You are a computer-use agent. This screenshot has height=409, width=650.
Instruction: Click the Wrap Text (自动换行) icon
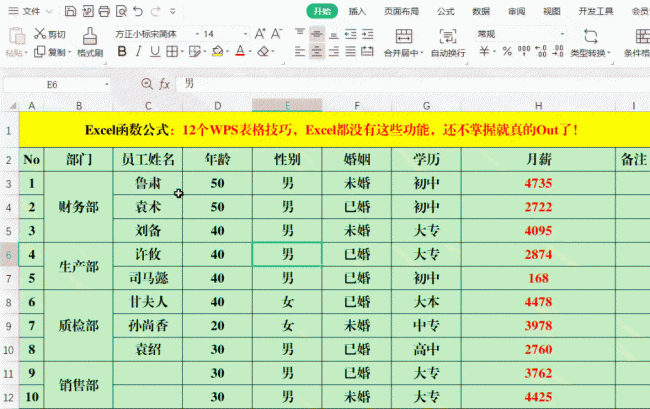[448, 36]
